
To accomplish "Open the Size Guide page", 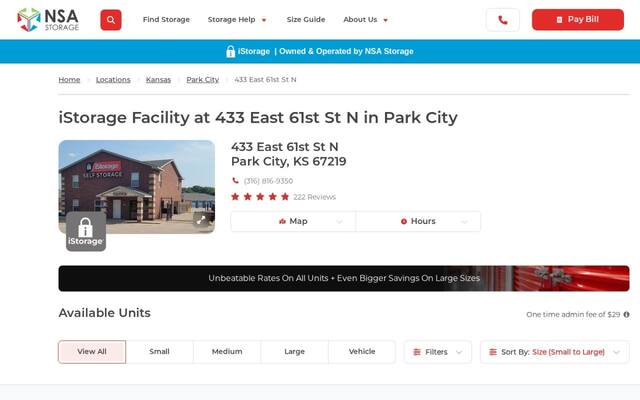I will pos(306,20).
